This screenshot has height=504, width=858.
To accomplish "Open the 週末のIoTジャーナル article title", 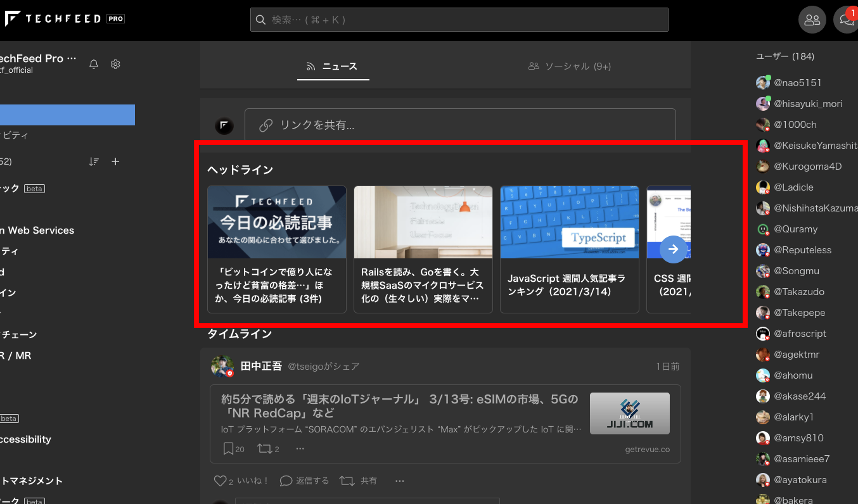I will click(x=400, y=406).
